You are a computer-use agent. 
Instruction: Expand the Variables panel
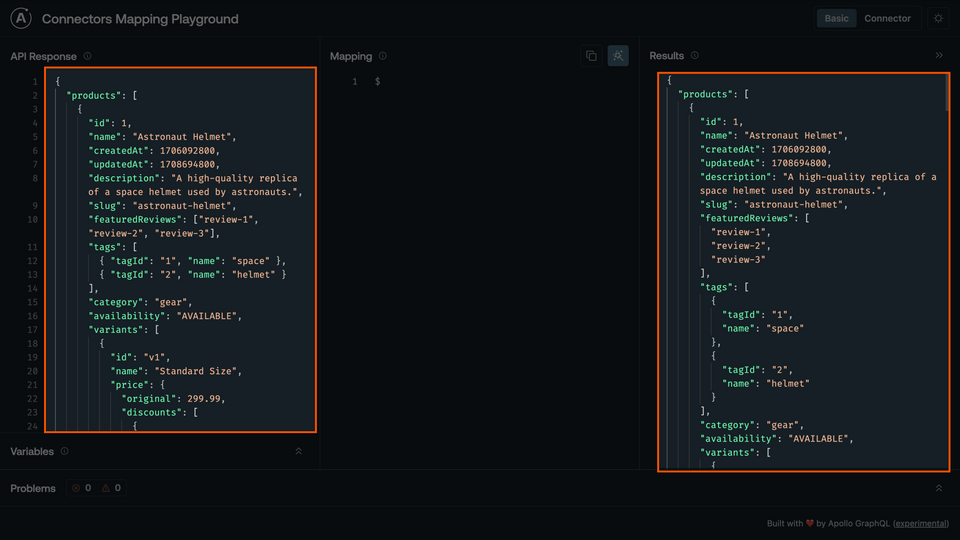coord(299,451)
